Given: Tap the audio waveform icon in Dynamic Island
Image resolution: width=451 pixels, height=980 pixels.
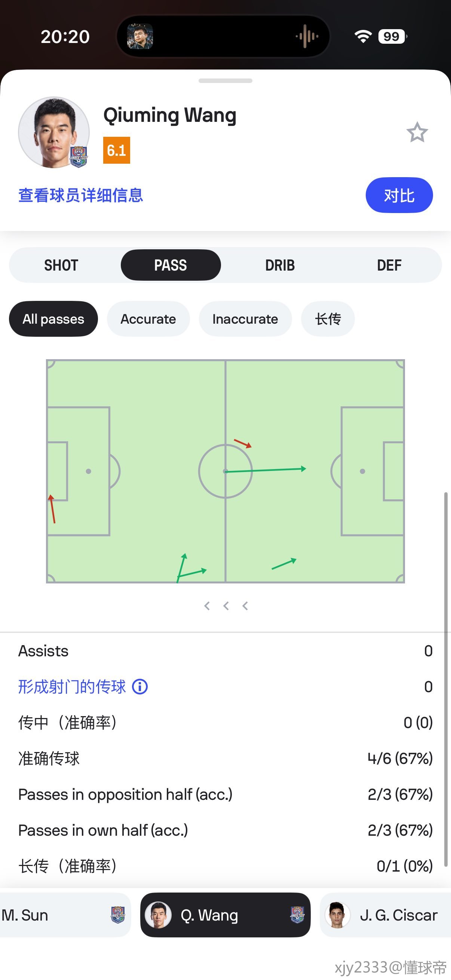Looking at the screenshot, I should pos(307,37).
